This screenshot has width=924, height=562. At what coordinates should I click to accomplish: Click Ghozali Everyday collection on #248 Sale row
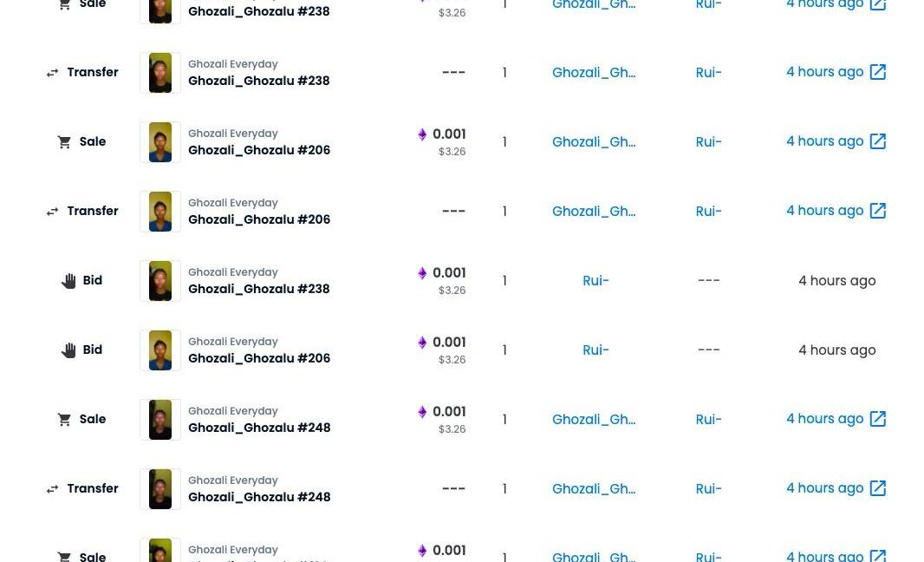pyautogui.click(x=232, y=411)
